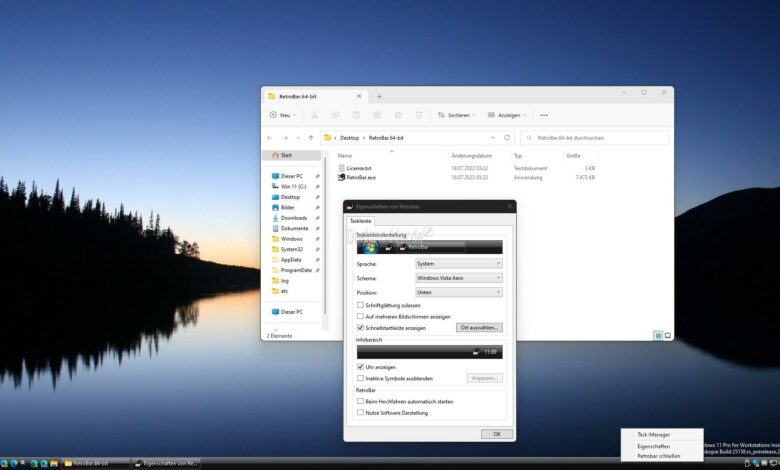Image resolution: width=780 pixels, height=470 pixels.
Task: Enable the Schriftglättung zulassen checkbox
Action: click(361, 304)
